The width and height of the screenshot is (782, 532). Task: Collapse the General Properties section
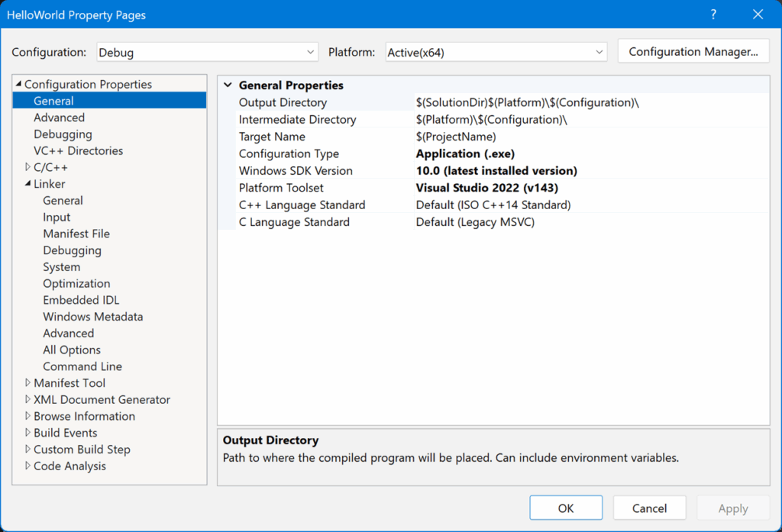click(x=228, y=85)
